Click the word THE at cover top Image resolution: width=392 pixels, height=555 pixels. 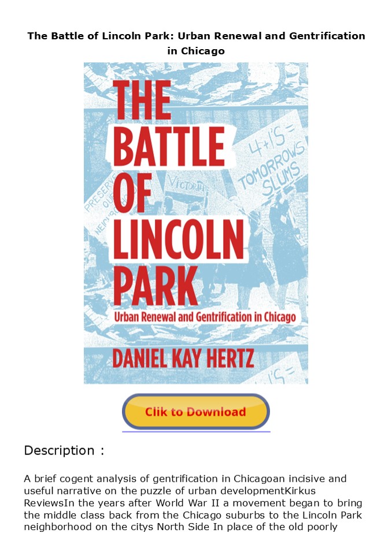tap(142, 100)
